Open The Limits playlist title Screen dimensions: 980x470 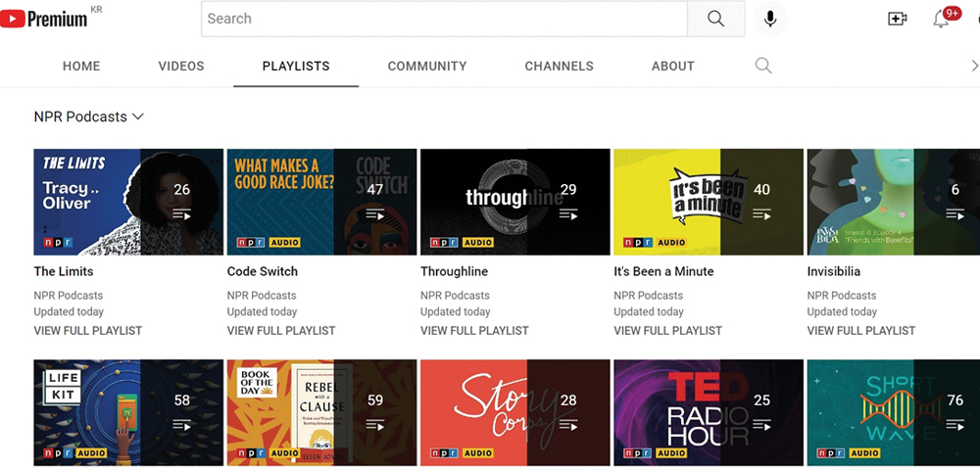(x=63, y=271)
